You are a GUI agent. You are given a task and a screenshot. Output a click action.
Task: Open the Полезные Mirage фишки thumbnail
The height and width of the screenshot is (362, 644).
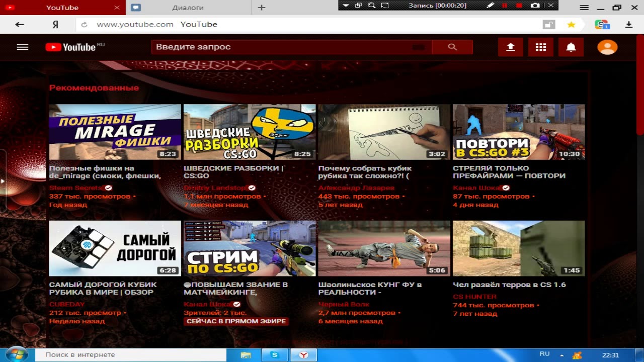click(x=115, y=132)
